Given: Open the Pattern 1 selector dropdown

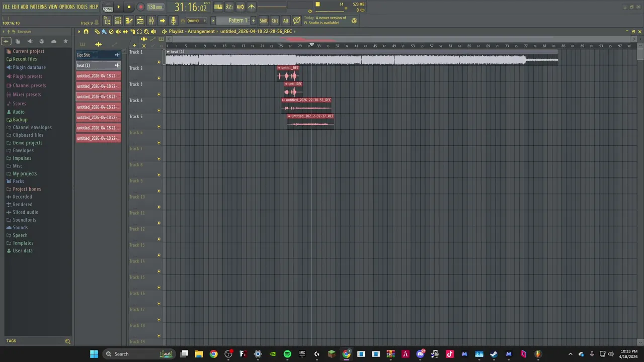Looking at the screenshot, I should click(232, 21).
